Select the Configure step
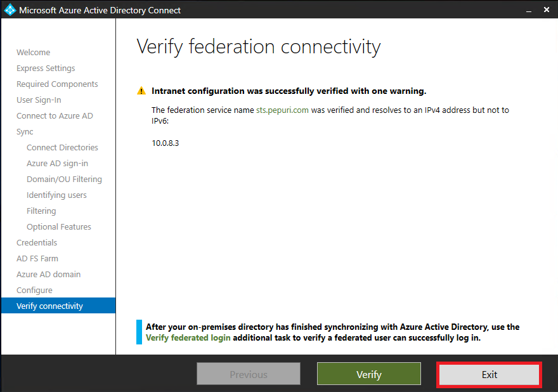 pos(34,290)
